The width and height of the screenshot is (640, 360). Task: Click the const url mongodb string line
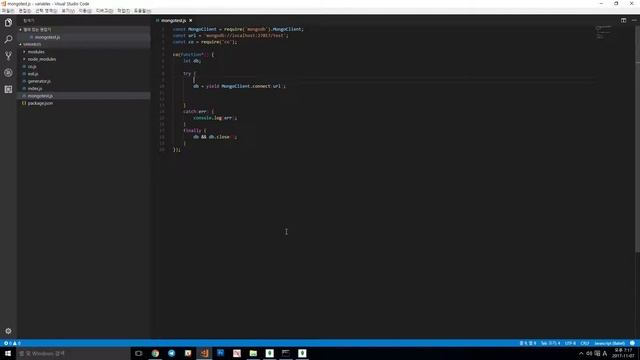point(230,36)
